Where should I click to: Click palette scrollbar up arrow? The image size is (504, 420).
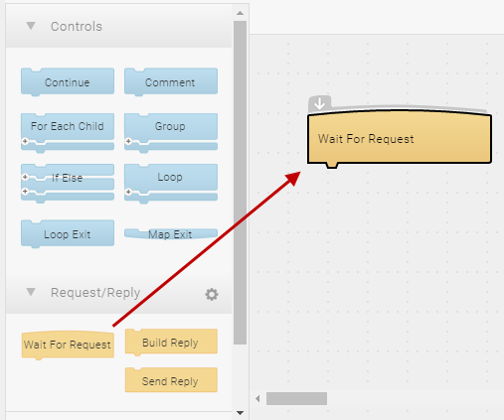pyautogui.click(x=240, y=13)
